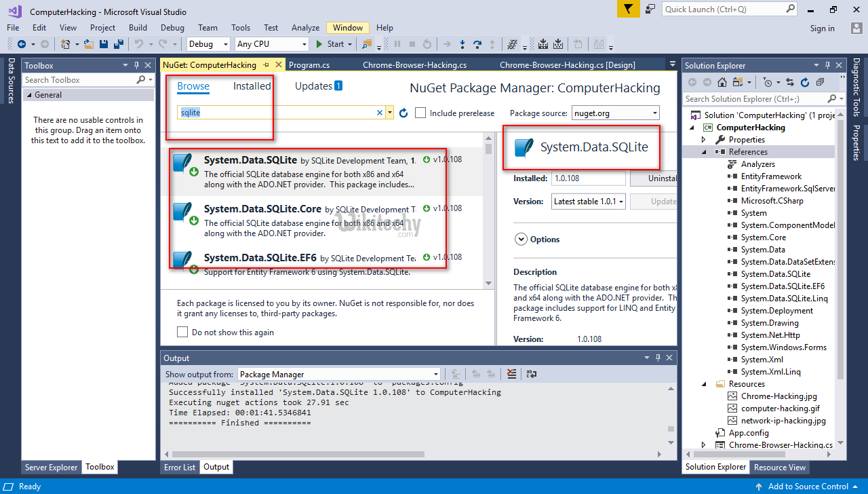The width and height of the screenshot is (868, 494).
Task: Click the Home icon in Solution Explorer
Action: (722, 82)
